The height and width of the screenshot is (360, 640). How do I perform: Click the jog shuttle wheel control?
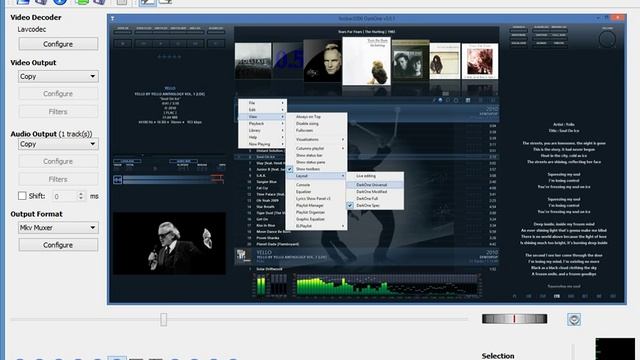tap(514, 319)
